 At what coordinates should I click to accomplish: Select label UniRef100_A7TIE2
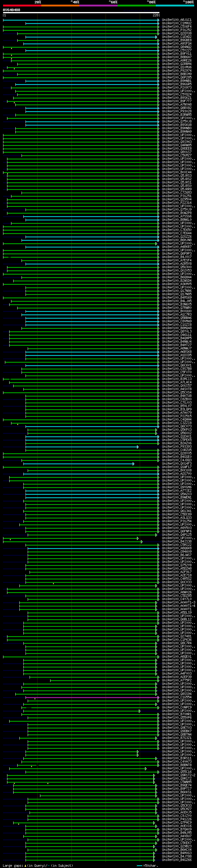pos(176,491)
